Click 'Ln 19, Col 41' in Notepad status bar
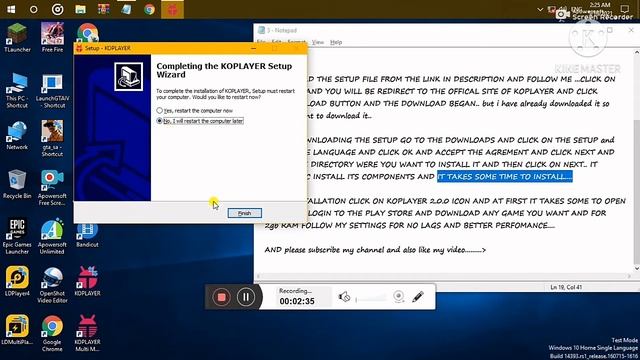Viewport: 640px width, 360px height. point(566,287)
